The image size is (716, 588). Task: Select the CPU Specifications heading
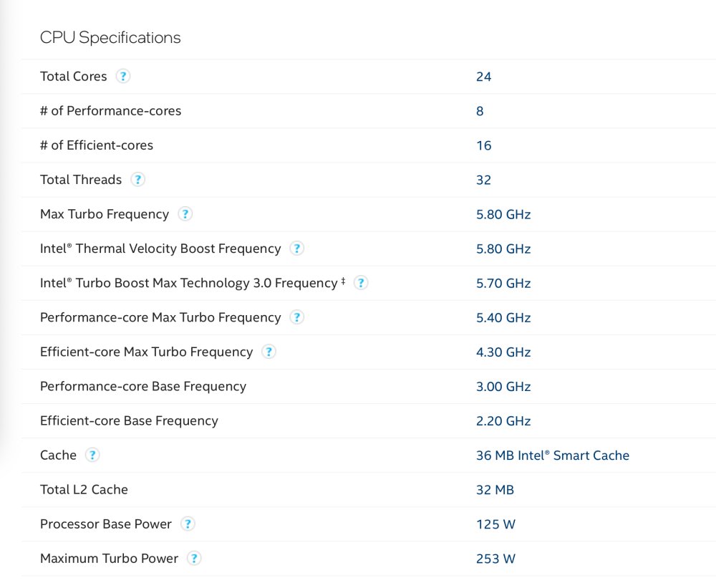click(x=110, y=37)
